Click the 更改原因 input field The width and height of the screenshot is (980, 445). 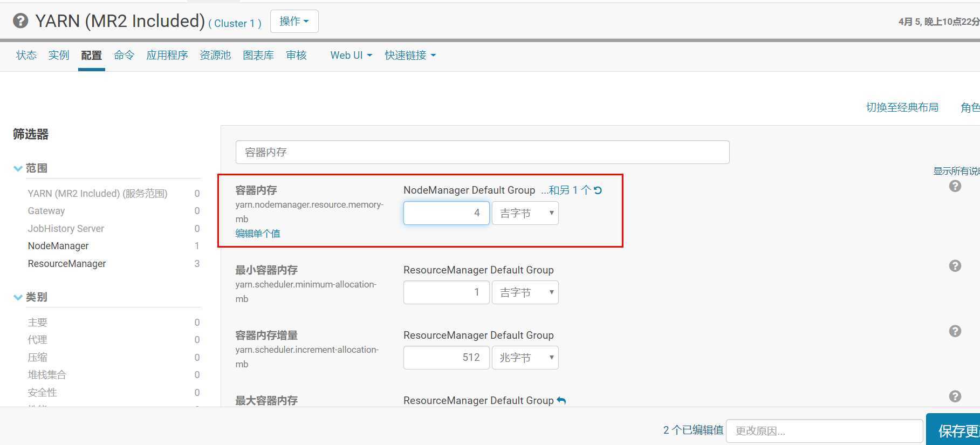[x=825, y=431]
